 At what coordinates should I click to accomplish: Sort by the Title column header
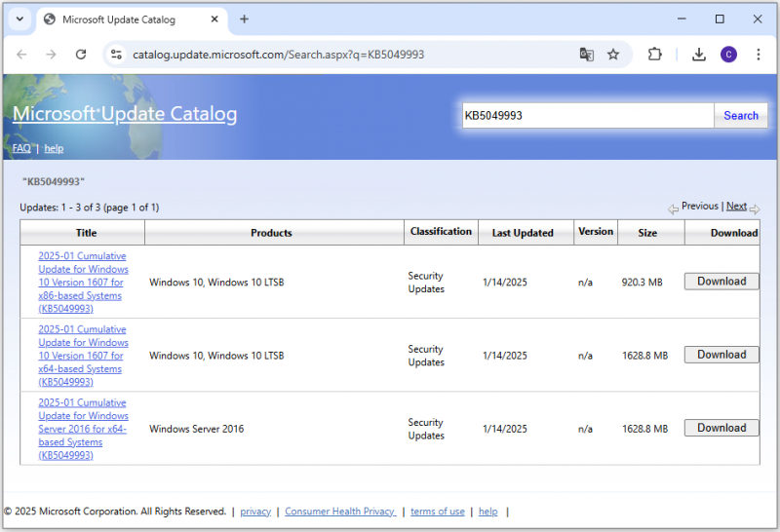(x=86, y=233)
